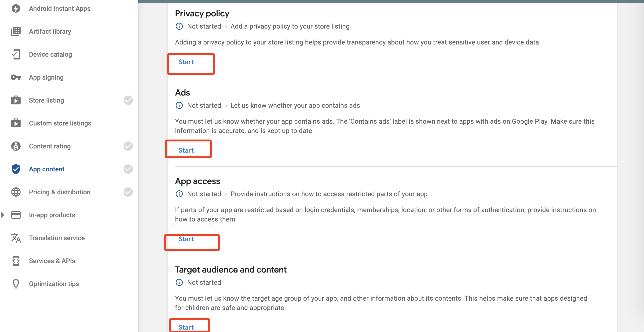Start the App access section
Viewport: 644px width, 332px height.
point(186,239)
